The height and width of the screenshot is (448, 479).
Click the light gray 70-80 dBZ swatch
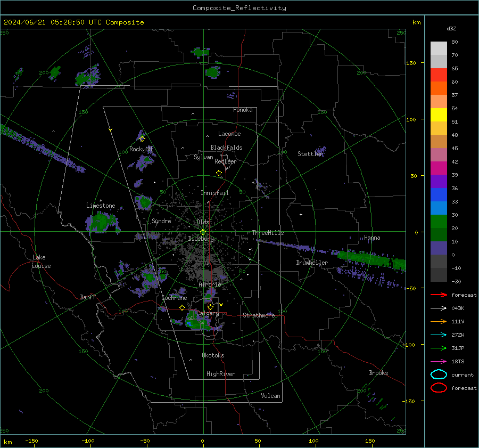439,48
